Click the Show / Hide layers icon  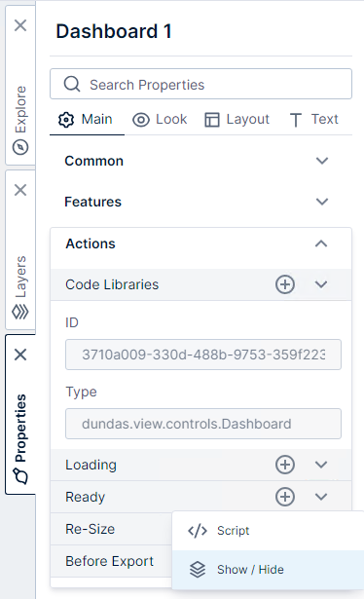click(198, 570)
